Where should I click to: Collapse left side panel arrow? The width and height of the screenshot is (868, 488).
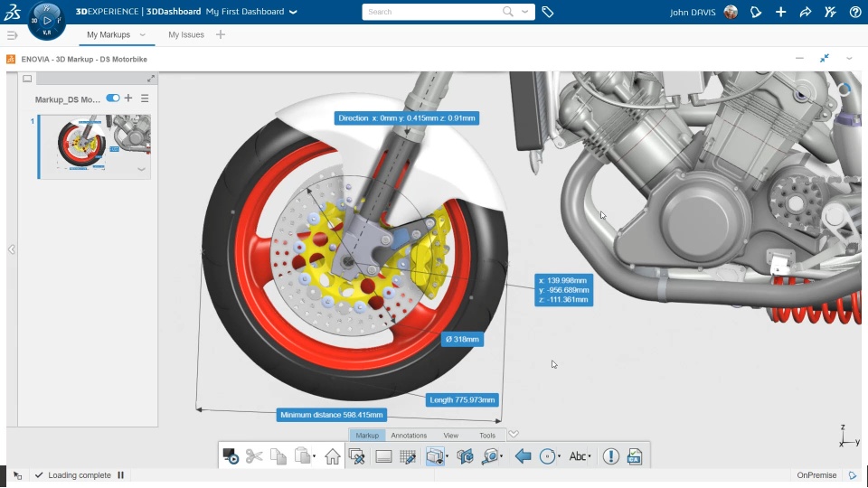pos(12,249)
